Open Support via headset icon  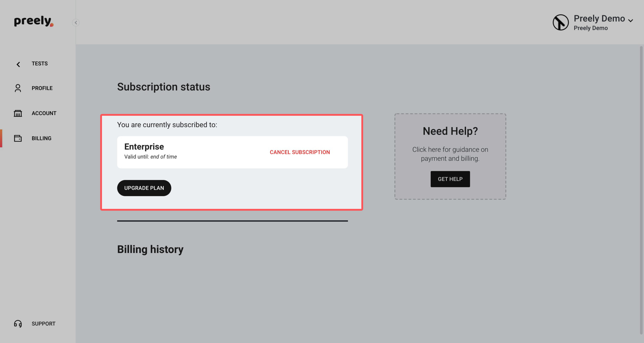tap(18, 324)
